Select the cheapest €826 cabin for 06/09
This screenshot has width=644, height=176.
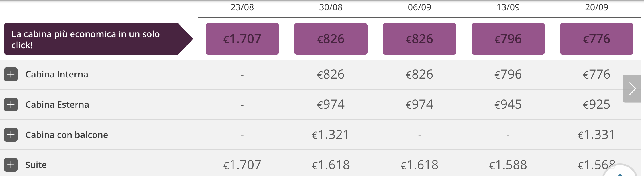click(419, 39)
